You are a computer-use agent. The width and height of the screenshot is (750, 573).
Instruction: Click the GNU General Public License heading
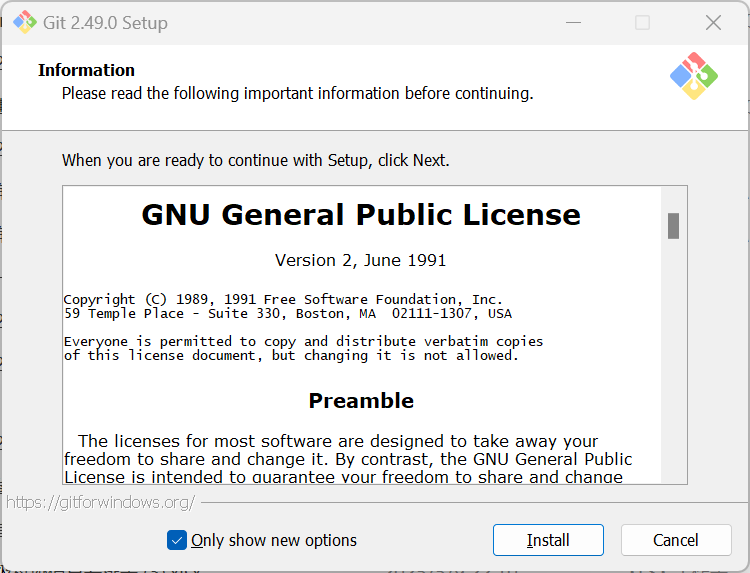pos(361,214)
